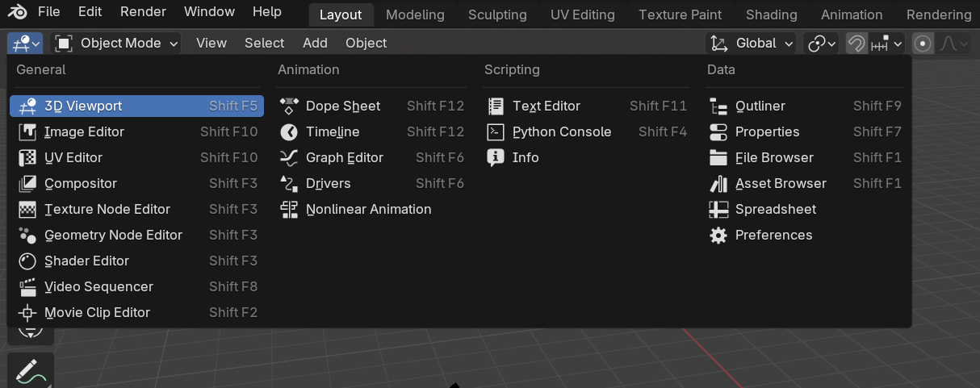This screenshot has height=388, width=980.
Task: Open the Add menu in viewport header
Action: [x=315, y=43]
